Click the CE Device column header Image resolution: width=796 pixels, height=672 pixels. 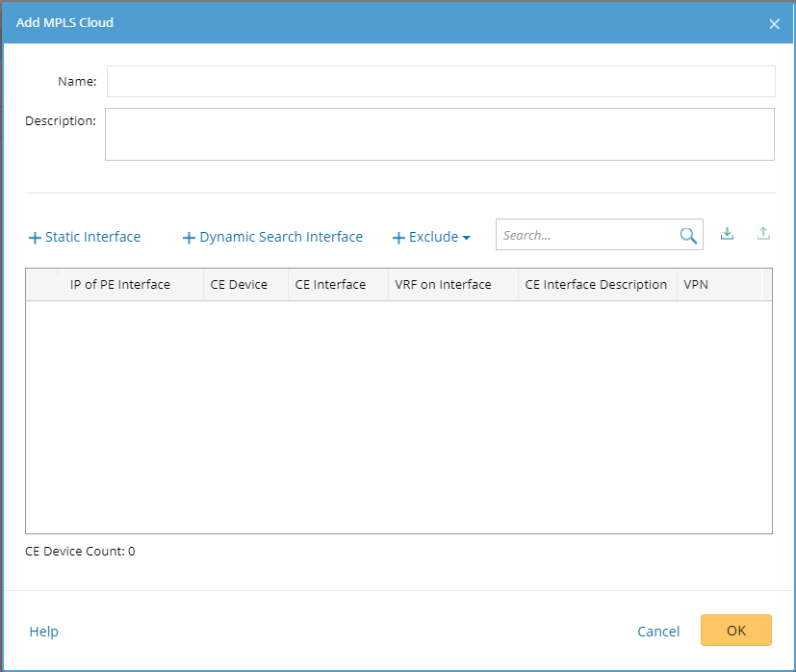pos(239,285)
